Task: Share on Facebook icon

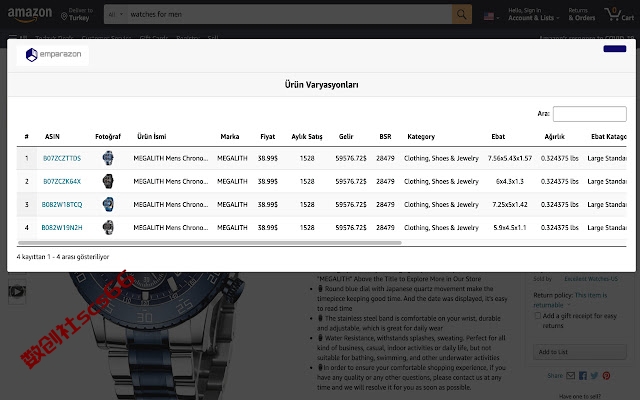Action: click(x=583, y=376)
